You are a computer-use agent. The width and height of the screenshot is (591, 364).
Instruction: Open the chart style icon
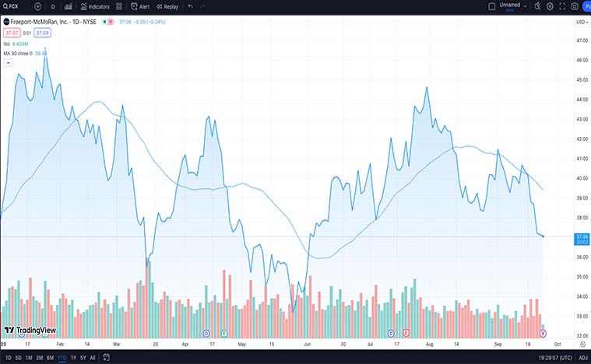(x=69, y=6)
